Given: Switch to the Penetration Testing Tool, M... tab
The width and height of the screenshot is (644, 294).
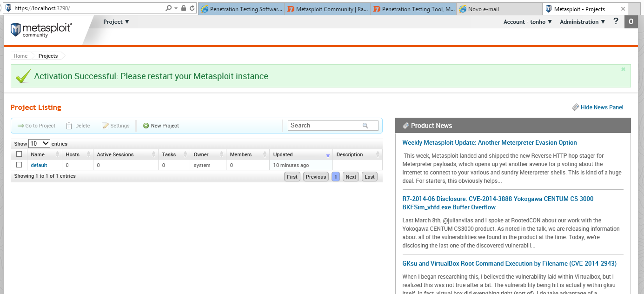Looking at the screenshot, I should pos(414,9).
